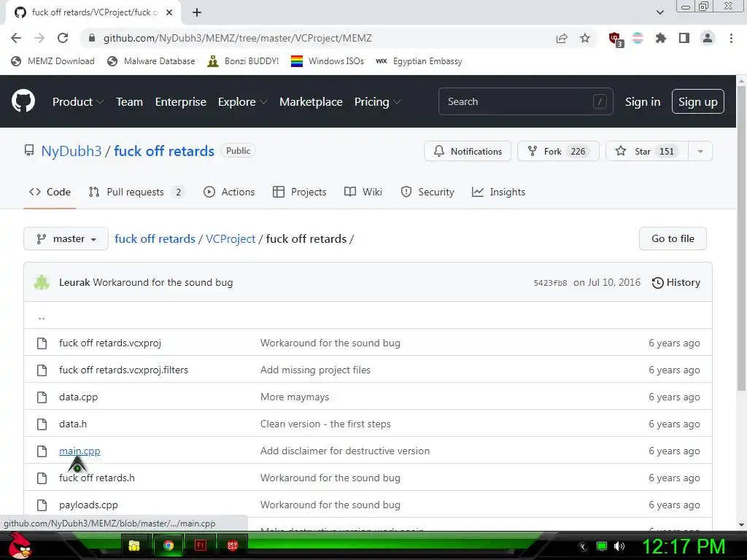
Task: Click 'Clean version - the first steps' commit
Action: (x=325, y=424)
